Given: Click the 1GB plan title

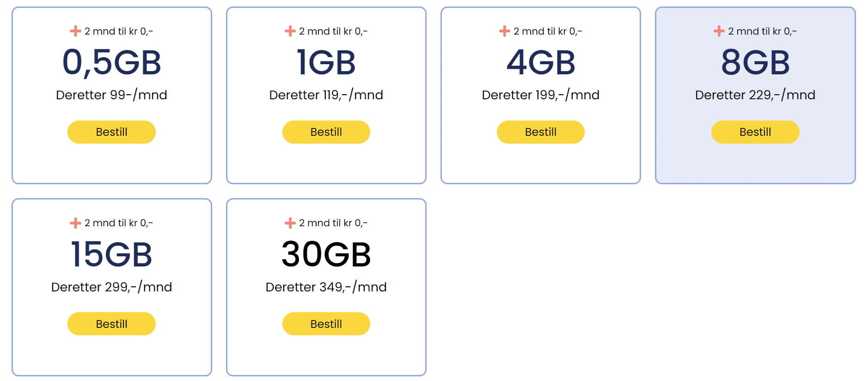Looking at the screenshot, I should click(326, 62).
